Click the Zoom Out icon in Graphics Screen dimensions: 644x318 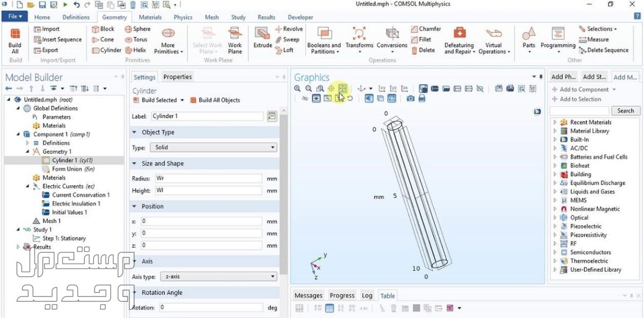click(309, 89)
